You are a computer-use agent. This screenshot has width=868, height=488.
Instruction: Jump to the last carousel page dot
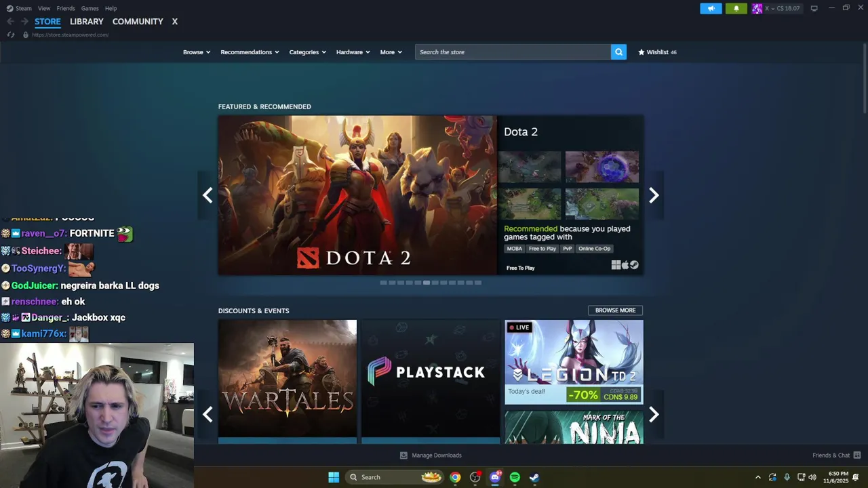coord(478,283)
